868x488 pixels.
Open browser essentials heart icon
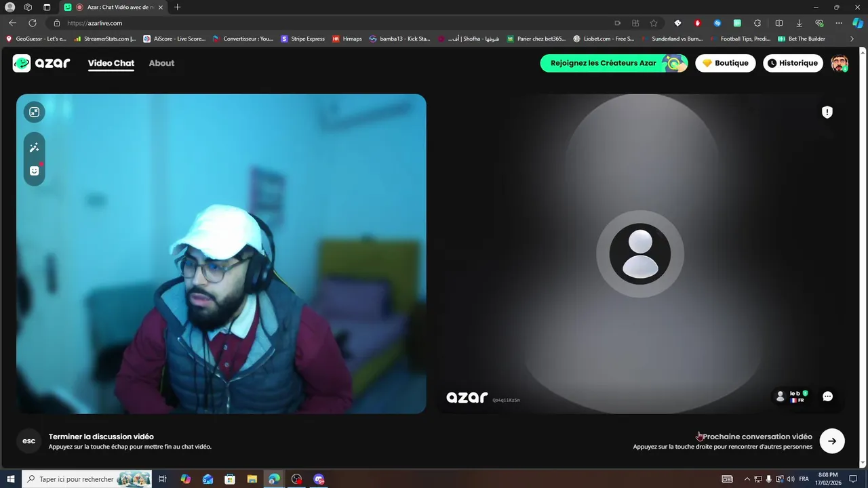(x=819, y=23)
